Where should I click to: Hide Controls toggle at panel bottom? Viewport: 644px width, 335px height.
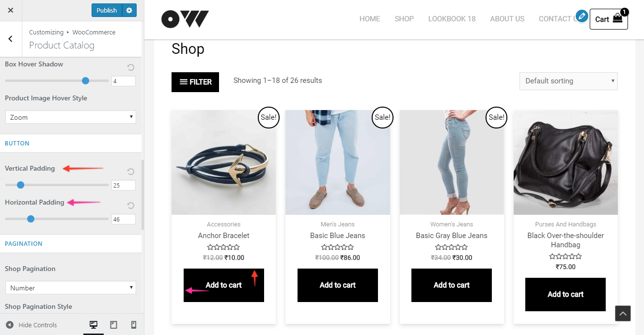pos(31,325)
